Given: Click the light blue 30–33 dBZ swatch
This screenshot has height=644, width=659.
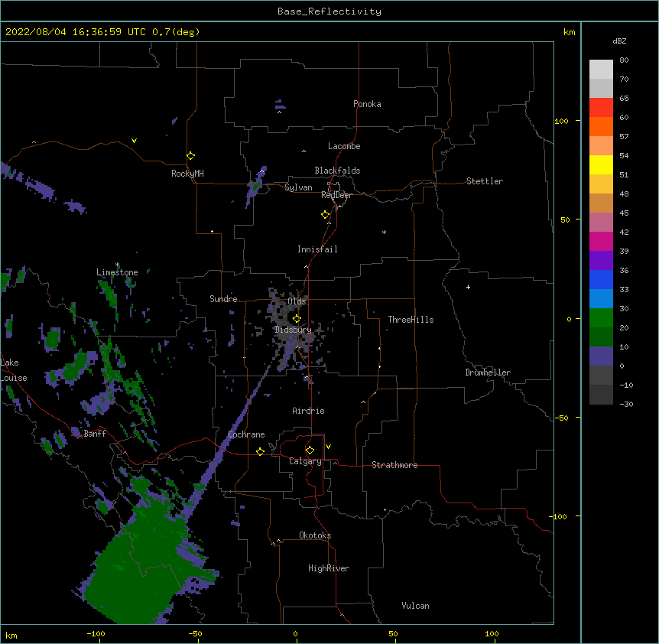Looking at the screenshot, I should [601, 299].
